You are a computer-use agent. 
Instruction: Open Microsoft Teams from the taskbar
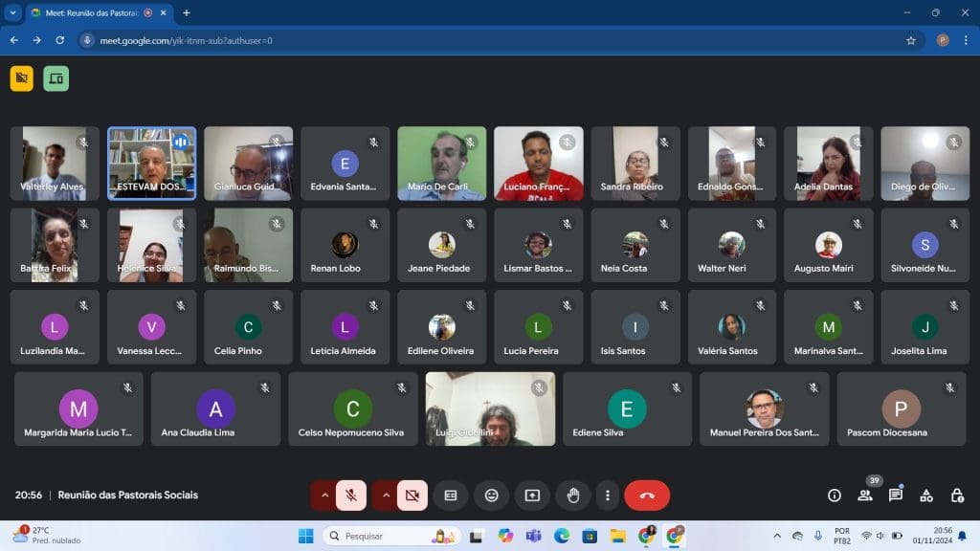click(x=533, y=536)
